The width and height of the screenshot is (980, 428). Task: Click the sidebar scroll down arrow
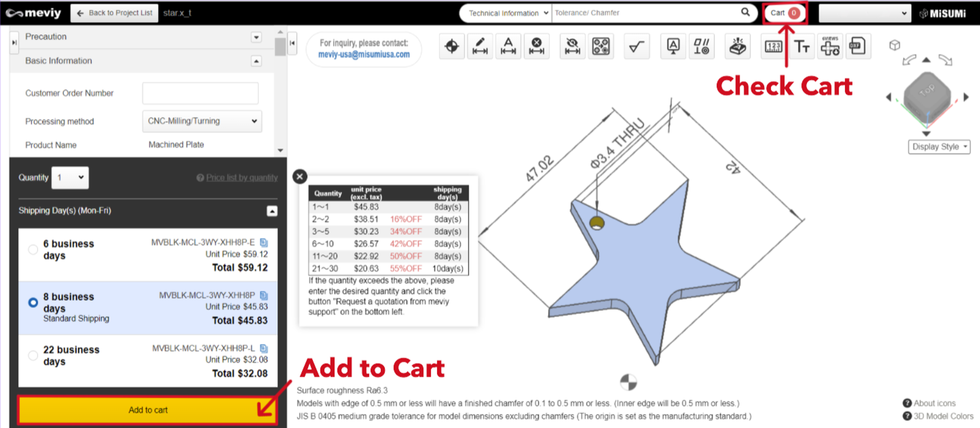(x=280, y=151)
